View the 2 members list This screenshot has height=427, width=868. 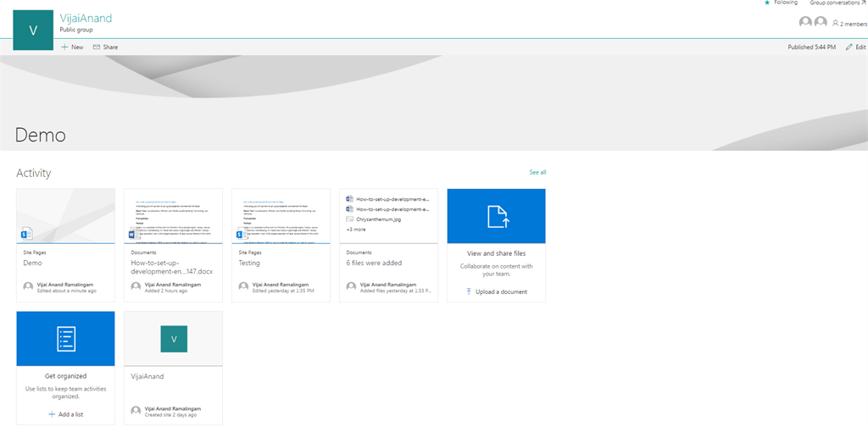click(x=849, y=24)
